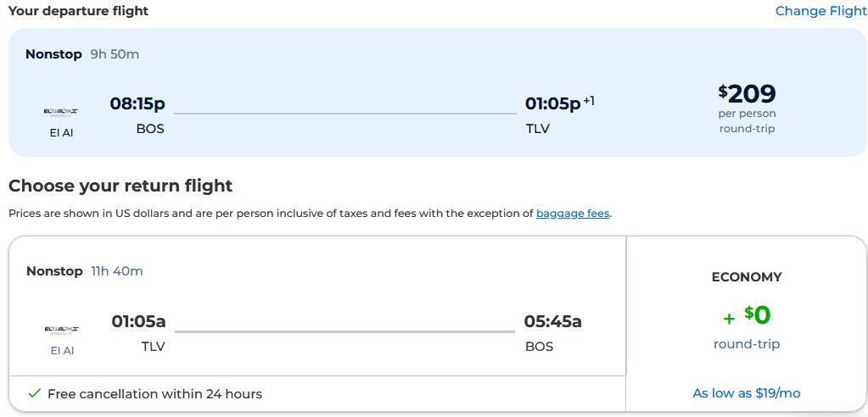Image resolution: width=868 pixels, height=417 pixels.
Task: Open the baggage fees link
Action: (x=573, y=214)
